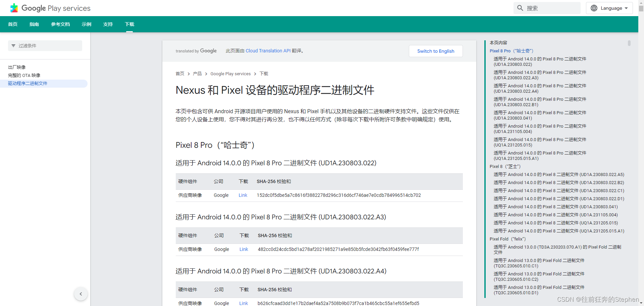This screenshot has width=644, height=306.
Task: Click the browser page vertical scrollbar thumb
Action: pos(641,9)
